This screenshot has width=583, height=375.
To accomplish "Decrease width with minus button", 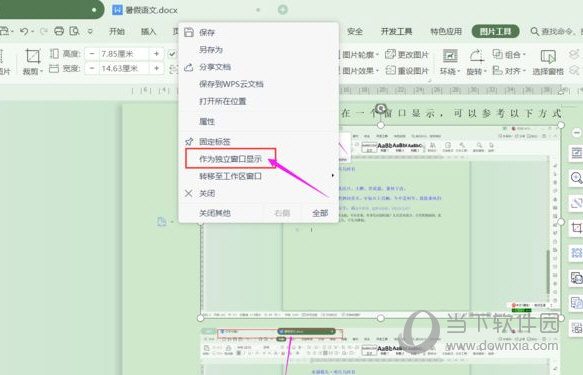I will (x=91, y=68).
